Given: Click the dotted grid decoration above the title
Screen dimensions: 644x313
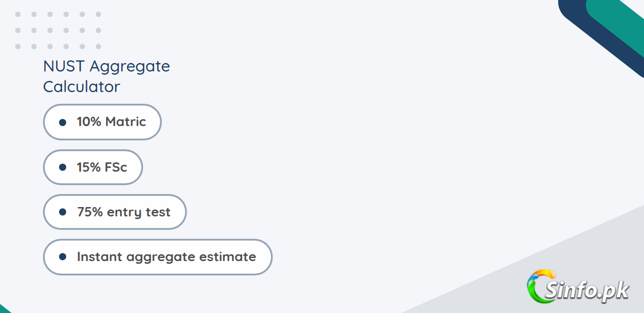Looking at the screenshot, I should tap(58, 30).
